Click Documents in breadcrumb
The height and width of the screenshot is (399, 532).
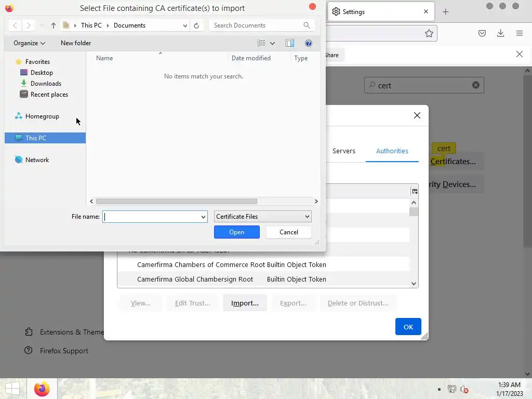tap(129, 25)
